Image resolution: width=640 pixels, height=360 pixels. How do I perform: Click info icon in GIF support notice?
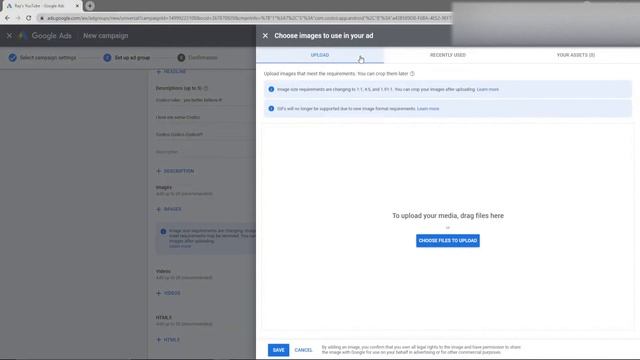271,109
